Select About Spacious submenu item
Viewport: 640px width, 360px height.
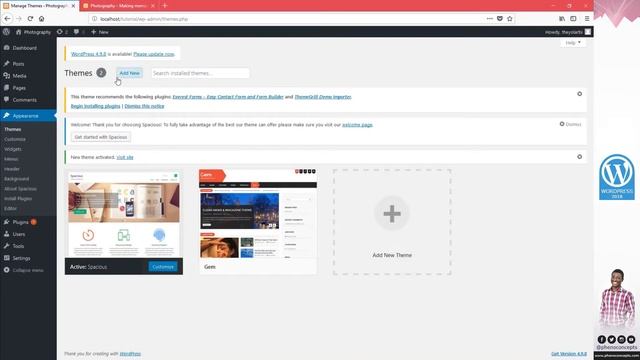click(x=20, y=189)
